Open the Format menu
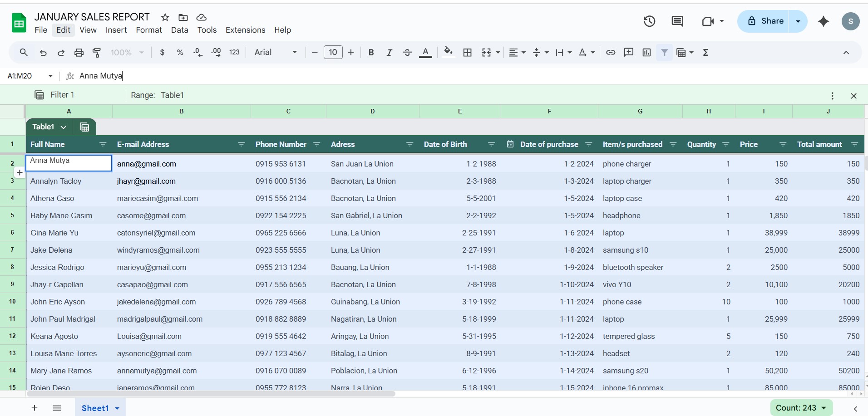The image size is (868, 416). coord(149,30)
